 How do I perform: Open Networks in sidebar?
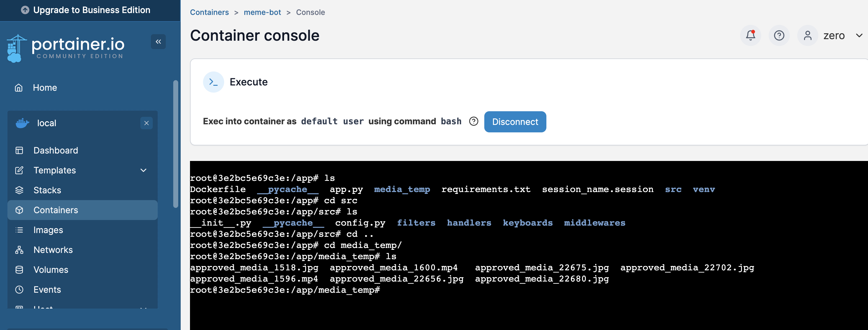coord(53,250)
